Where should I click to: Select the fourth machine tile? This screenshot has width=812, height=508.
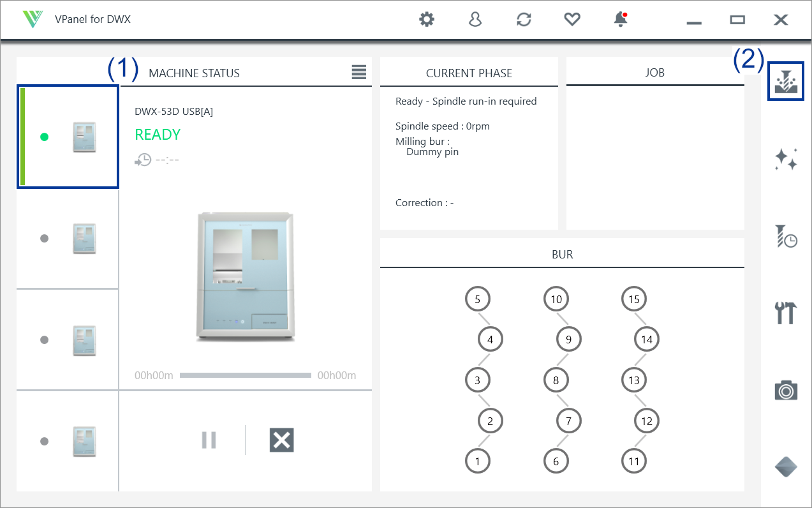pos(68,440)
